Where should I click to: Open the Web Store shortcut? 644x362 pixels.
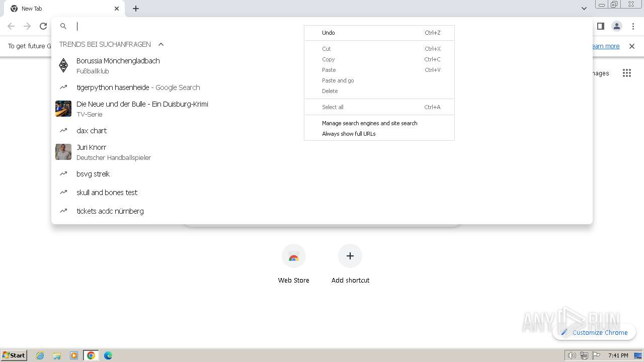click(294, 264)
